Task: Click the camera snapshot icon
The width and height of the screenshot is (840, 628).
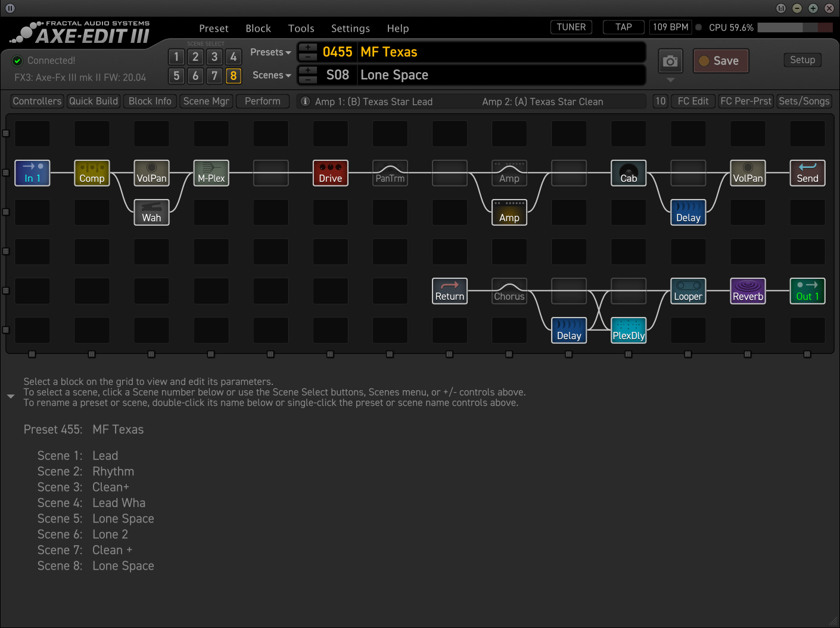Action: (x=670, y=61)
